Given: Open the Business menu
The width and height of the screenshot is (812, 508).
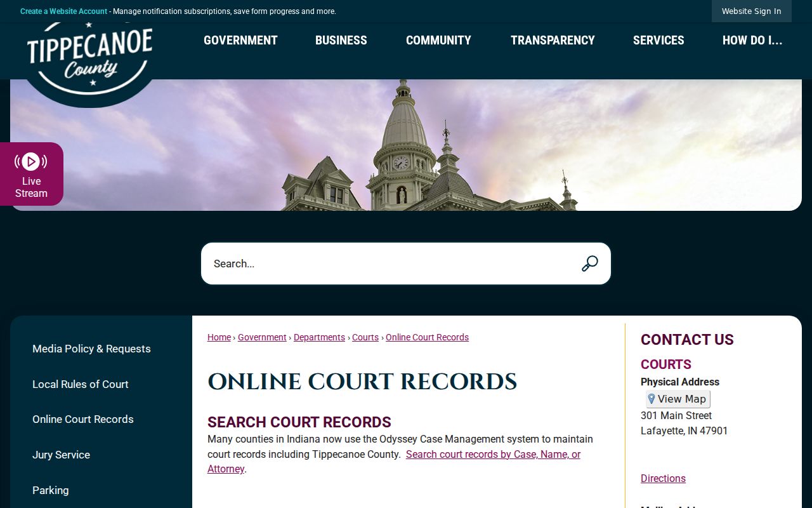Looking at the screenshot, I should pos(341,40).
